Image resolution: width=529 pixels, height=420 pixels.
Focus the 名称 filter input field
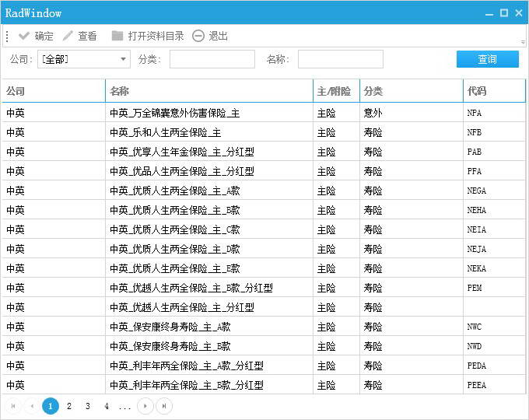point(341,59)
